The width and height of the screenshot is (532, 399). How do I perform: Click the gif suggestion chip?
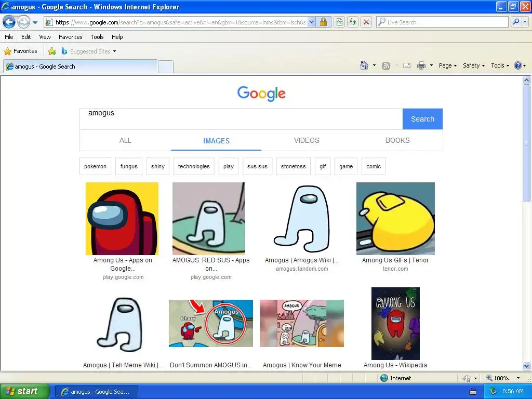point(323,166)
